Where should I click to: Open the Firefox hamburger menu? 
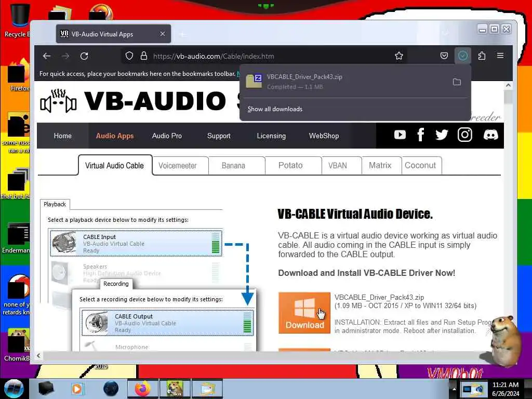coord(500,56)
